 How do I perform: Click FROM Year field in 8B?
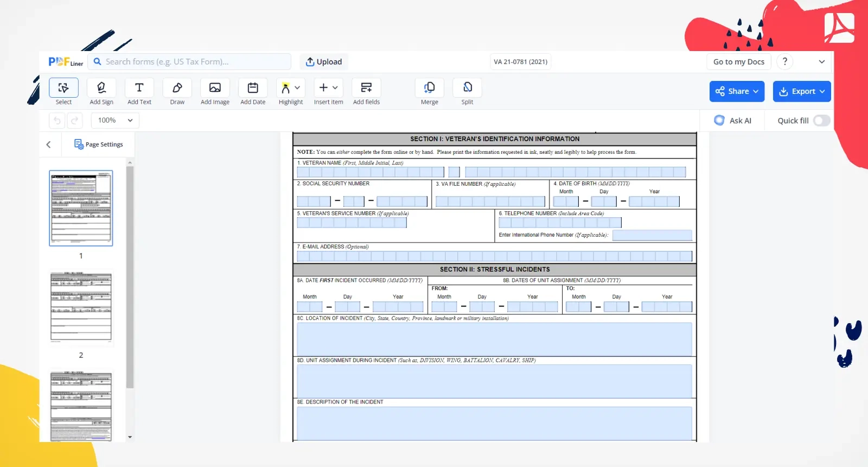click(x=532, y=307)
